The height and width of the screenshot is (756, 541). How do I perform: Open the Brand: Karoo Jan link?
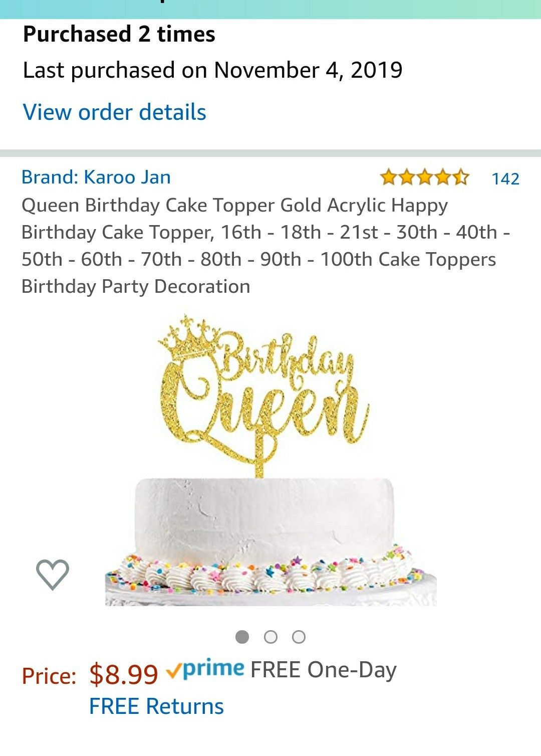tap(96, 177)
